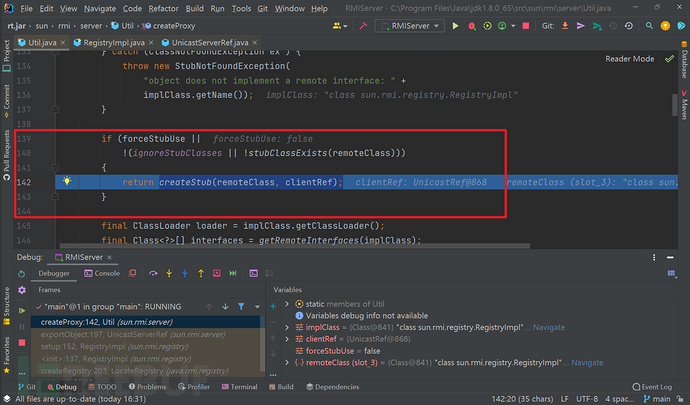Step over in the debugger toolbar

[x=153, y=273]
